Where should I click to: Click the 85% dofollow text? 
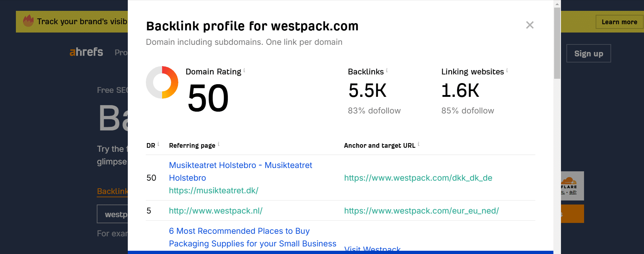click(x=468, y=111)
